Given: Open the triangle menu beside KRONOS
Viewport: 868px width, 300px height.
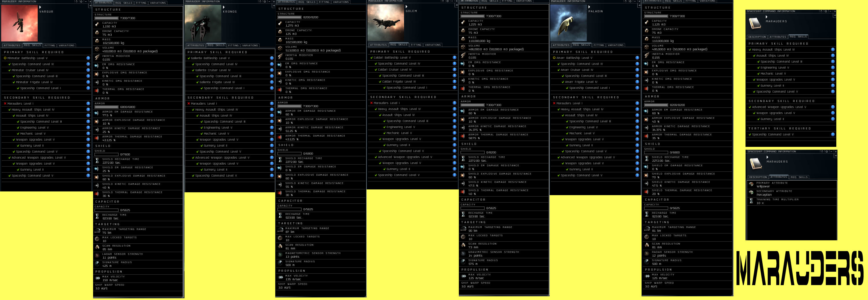Looking at the screenshot, I should [224, 7].
